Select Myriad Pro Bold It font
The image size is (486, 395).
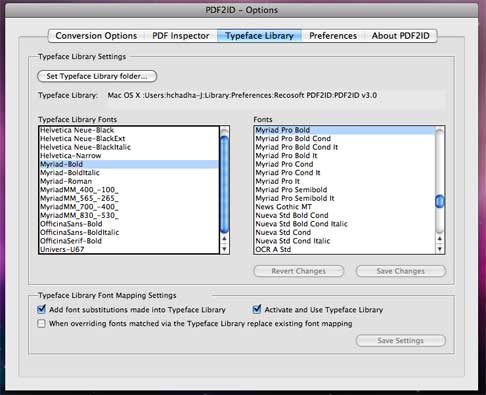pos(344,156)
